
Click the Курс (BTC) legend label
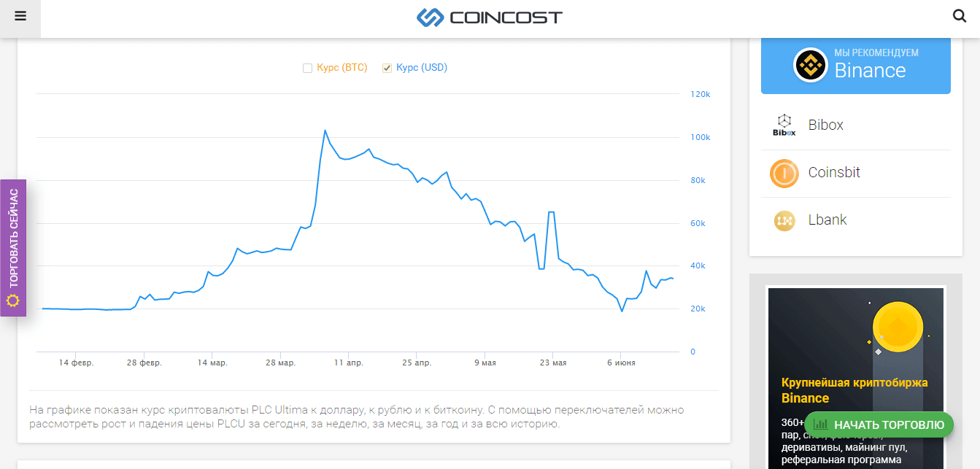[x=342, y=68]
